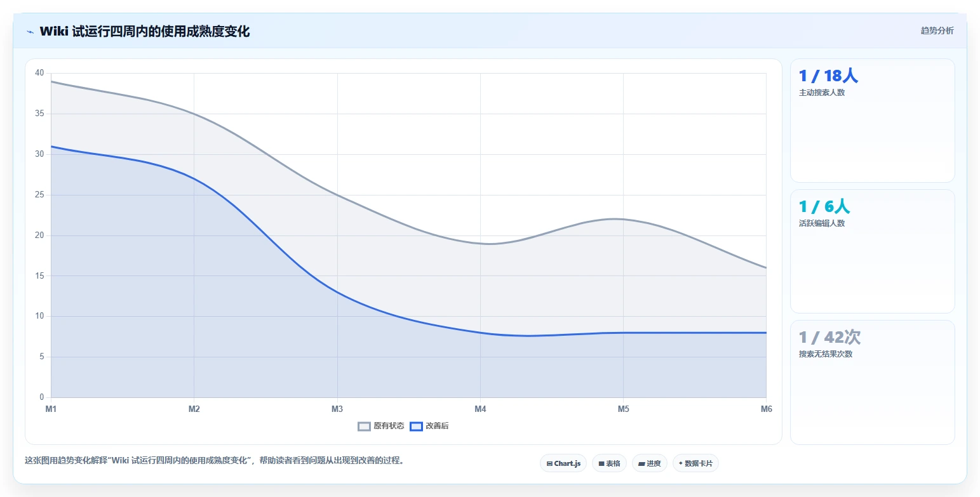Toggle the 改善后 legend item
980x497 pixels.
pos(429,426)
